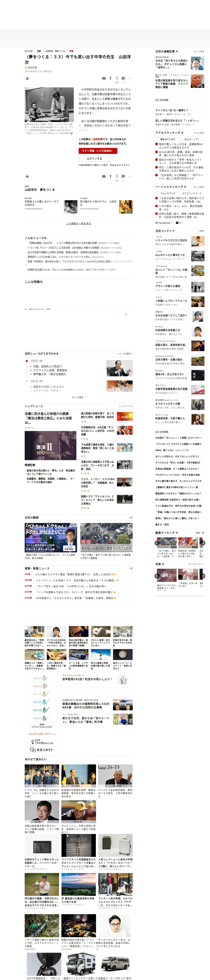Click the ad info icon by あなたにオススメ
Viewport: 210px width, 980px height.
127,314
